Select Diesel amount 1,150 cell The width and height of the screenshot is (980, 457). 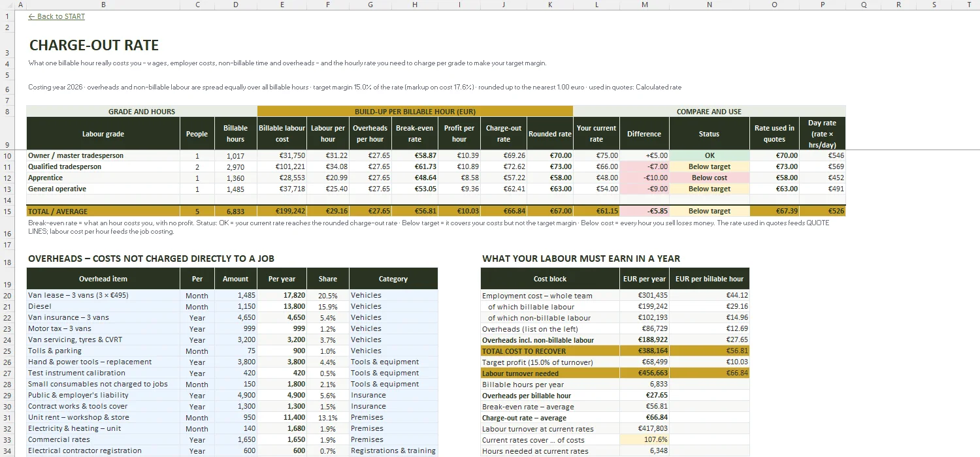coord(235,306)
